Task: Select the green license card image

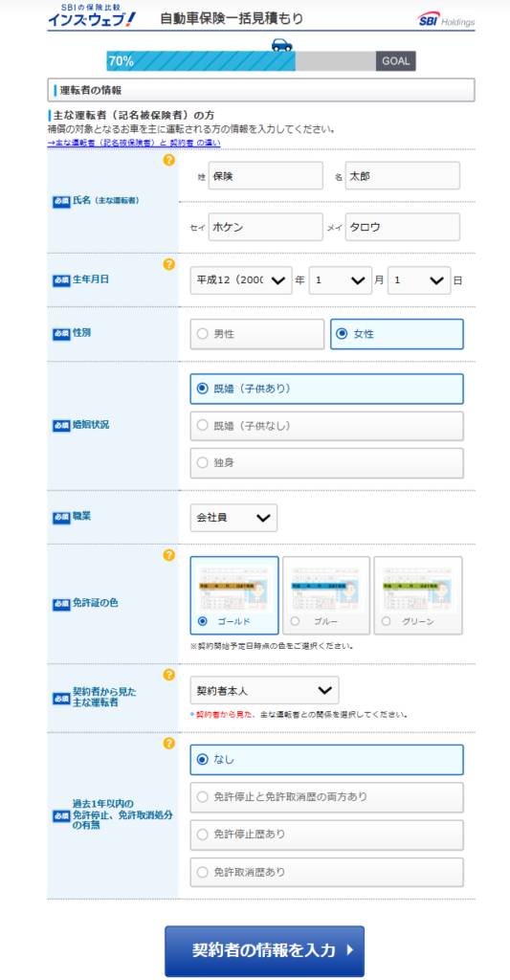Action: coord(418,590)
